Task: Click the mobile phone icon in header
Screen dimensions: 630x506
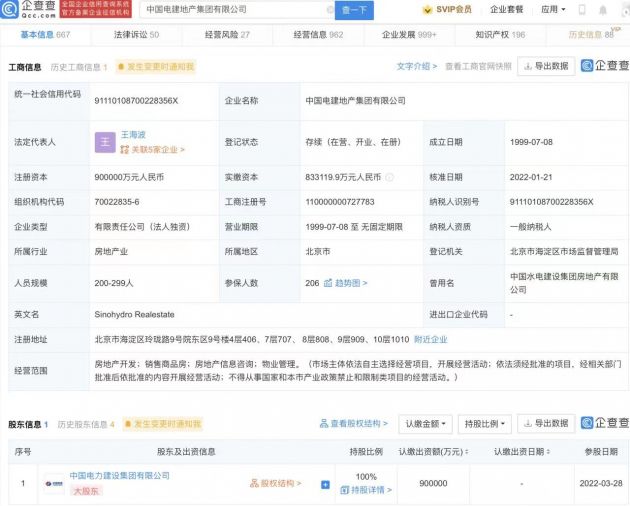Action: coord(582,10)
